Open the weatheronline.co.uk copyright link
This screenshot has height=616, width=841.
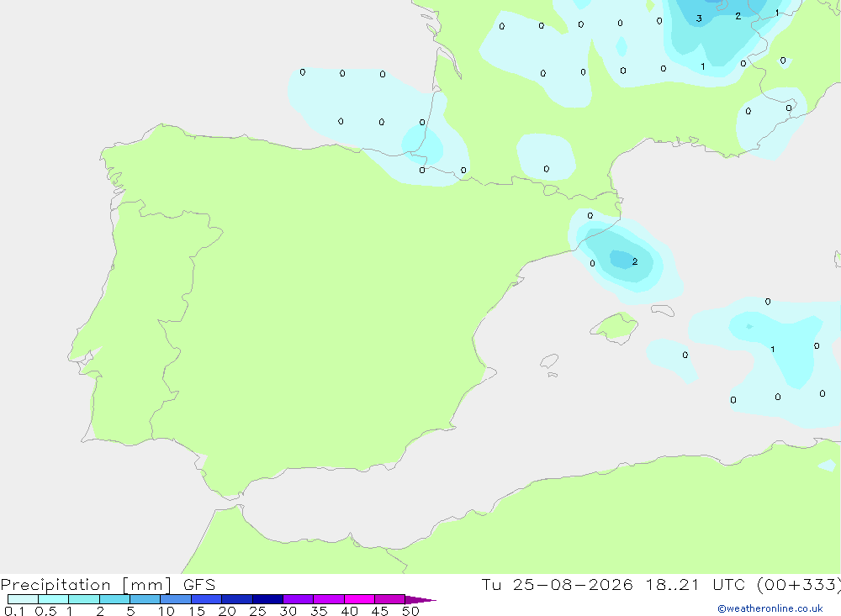tap(770, 608)
